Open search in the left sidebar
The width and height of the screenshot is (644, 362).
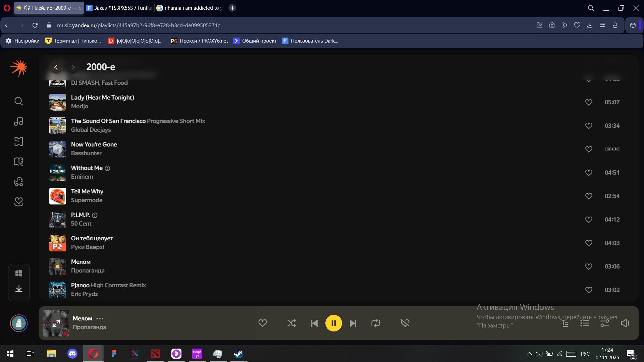pyautogui.click(x=18, y=101)
